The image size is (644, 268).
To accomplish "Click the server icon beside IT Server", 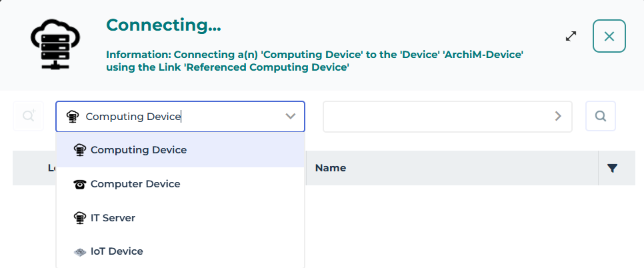I will point(80,218).
